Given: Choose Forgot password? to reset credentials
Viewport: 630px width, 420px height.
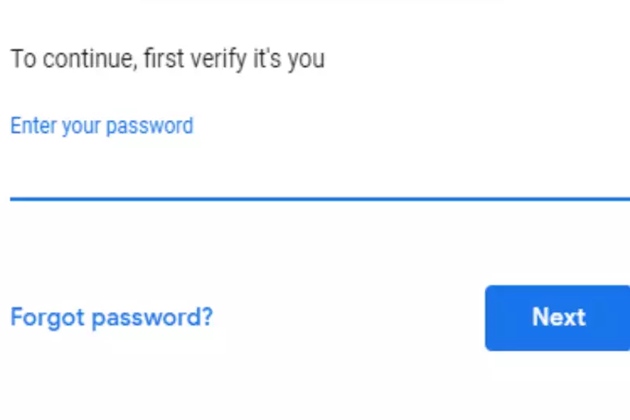Looking at the screenshot, I should [x=111, y=318].
